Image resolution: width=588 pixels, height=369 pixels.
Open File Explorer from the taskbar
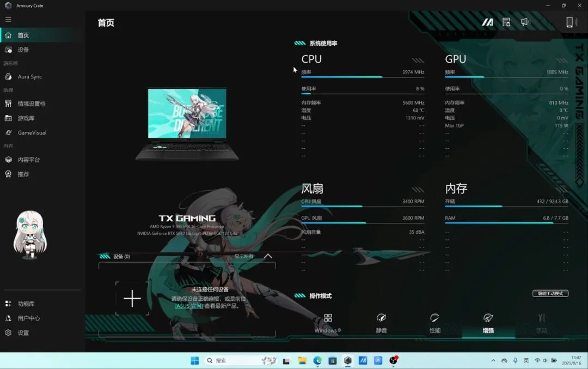302,361
